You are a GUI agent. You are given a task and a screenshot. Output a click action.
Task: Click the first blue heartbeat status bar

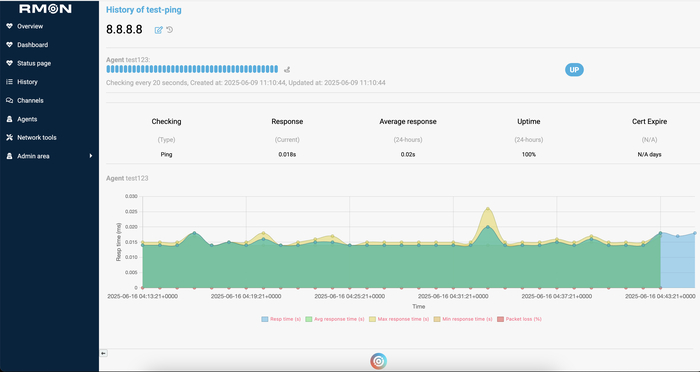(x=108, y=69)
